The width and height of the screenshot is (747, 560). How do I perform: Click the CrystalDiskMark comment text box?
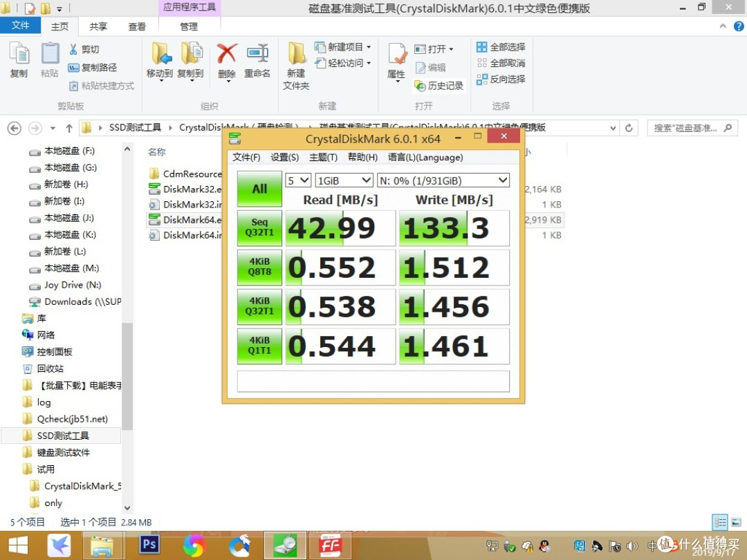tap(373, 381)
